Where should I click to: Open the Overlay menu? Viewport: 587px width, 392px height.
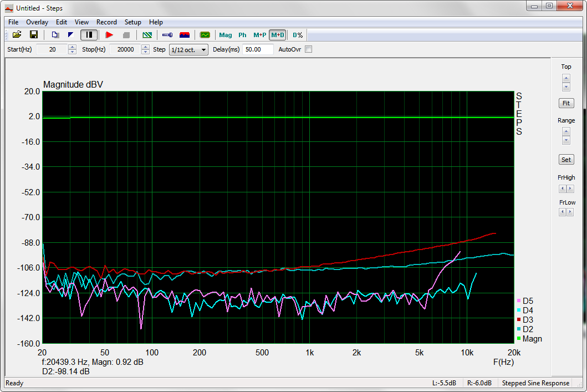tap(37, 22)
